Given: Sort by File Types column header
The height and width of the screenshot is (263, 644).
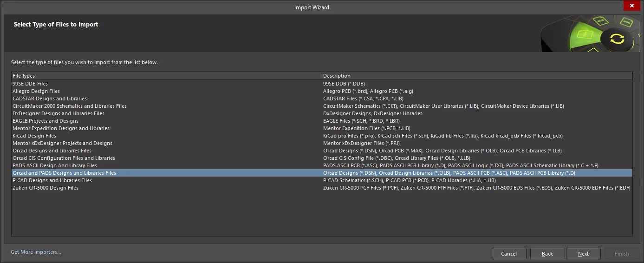Looking at the screenshot, I should point(167,76).
